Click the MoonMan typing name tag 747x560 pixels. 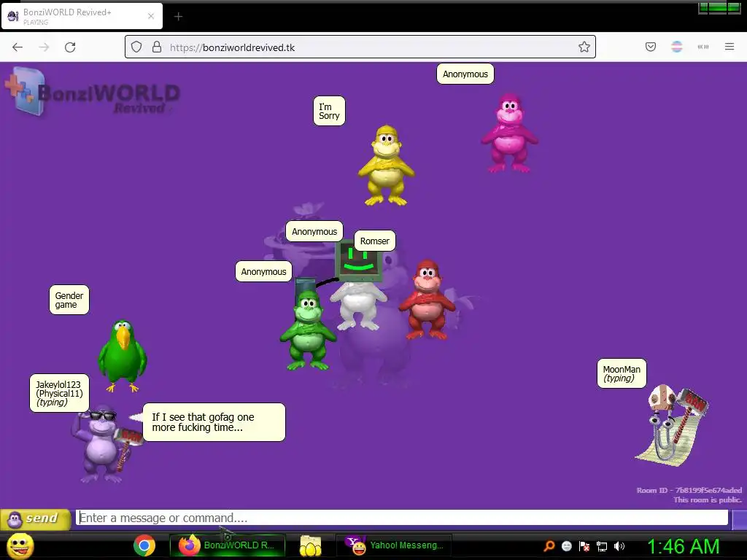(x=622, y=374)
